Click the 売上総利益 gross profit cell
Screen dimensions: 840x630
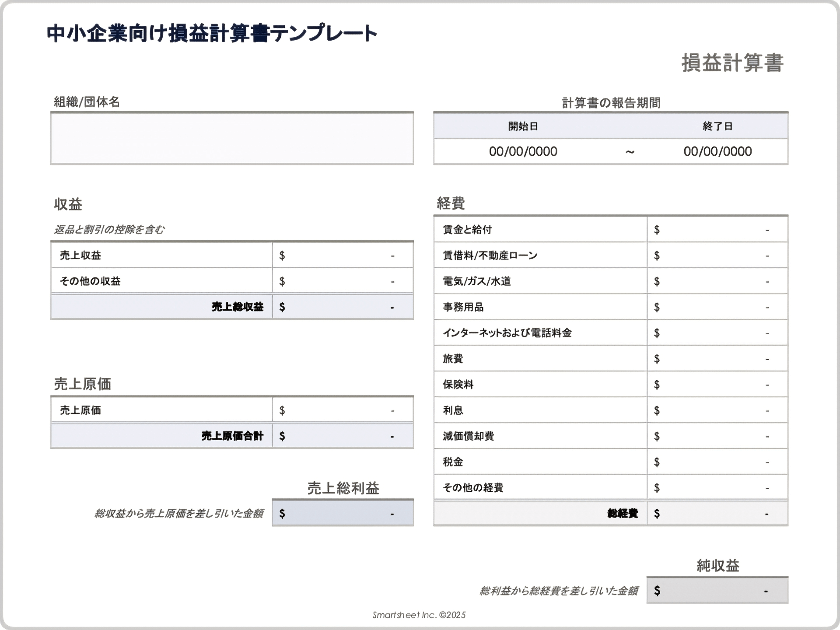tap(343, 512)
